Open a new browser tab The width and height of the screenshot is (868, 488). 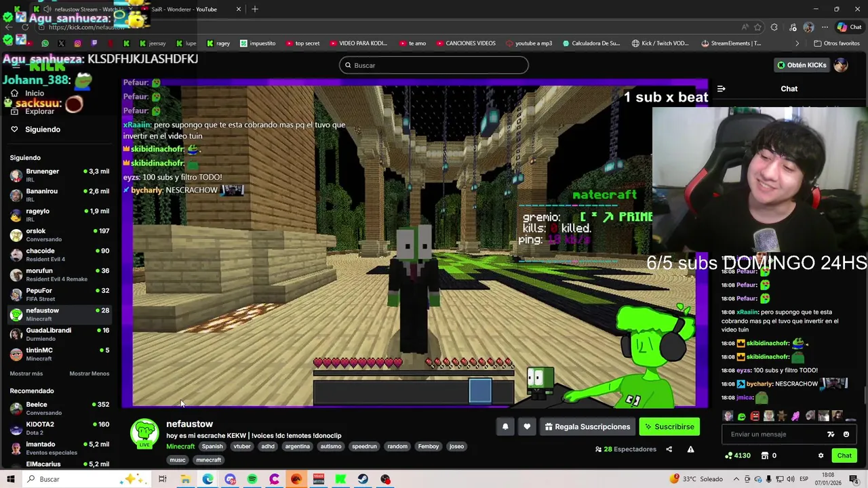click(x=255, y=9)
